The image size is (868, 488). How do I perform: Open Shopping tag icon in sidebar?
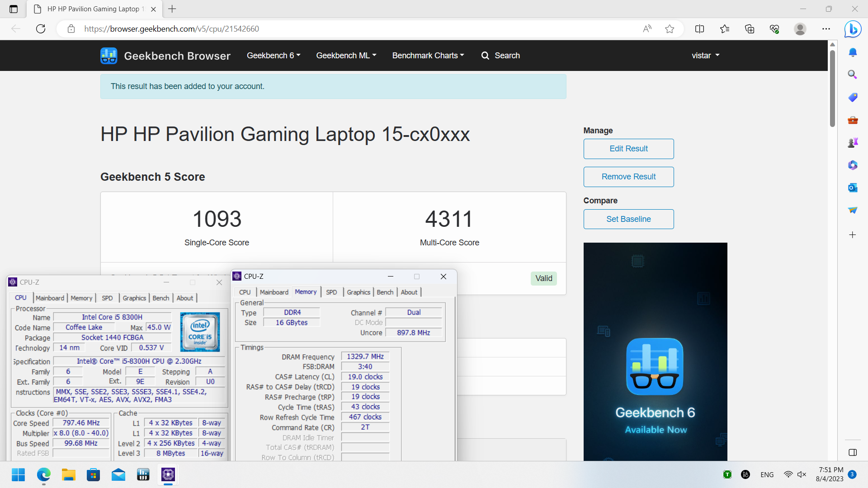click(853, 97)
